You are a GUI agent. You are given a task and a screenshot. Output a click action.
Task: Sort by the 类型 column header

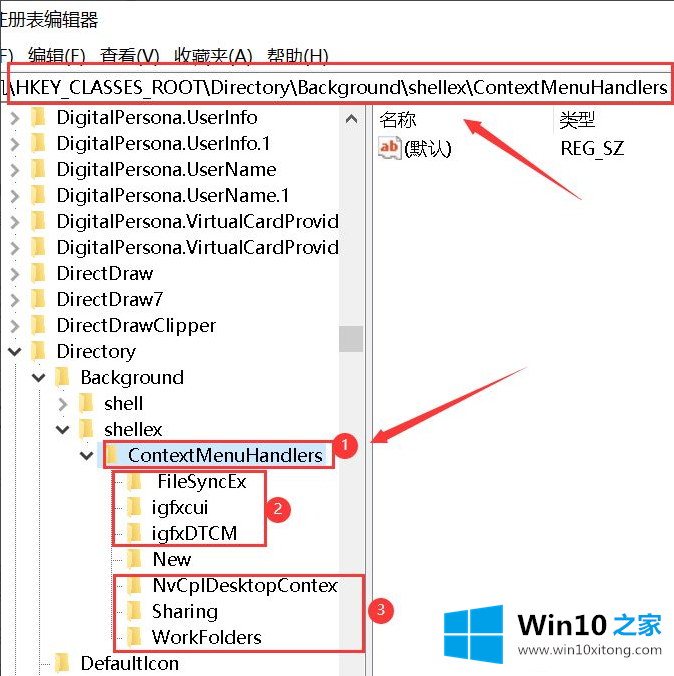click(577, 120)
